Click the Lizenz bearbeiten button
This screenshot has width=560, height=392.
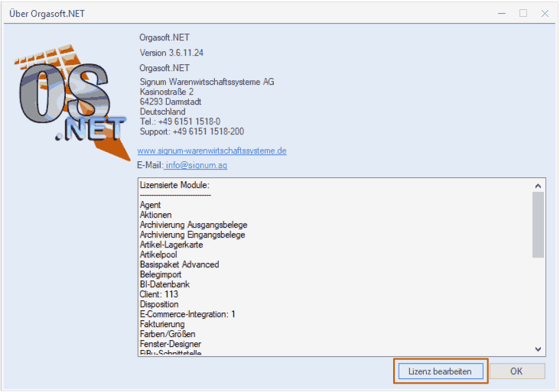440,371
